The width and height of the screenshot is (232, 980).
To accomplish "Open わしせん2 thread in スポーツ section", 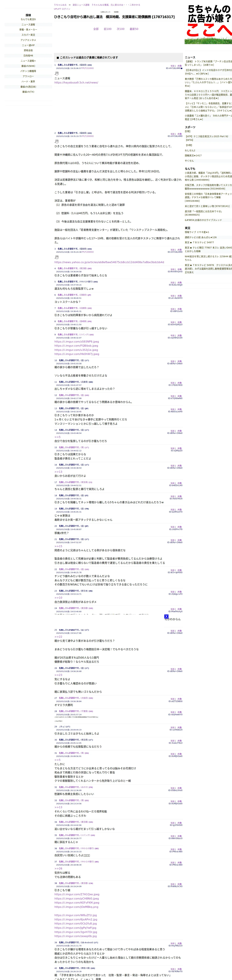I will [x=190, y=150].
